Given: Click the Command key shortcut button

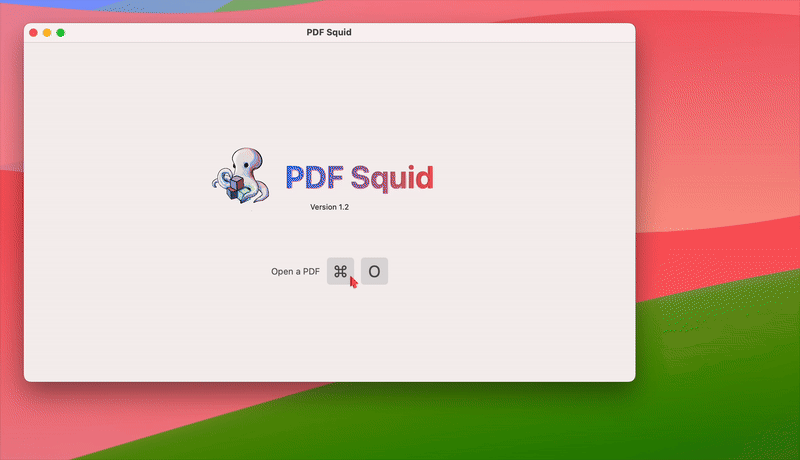Looking at the screenshot, I should click(340, 271).
